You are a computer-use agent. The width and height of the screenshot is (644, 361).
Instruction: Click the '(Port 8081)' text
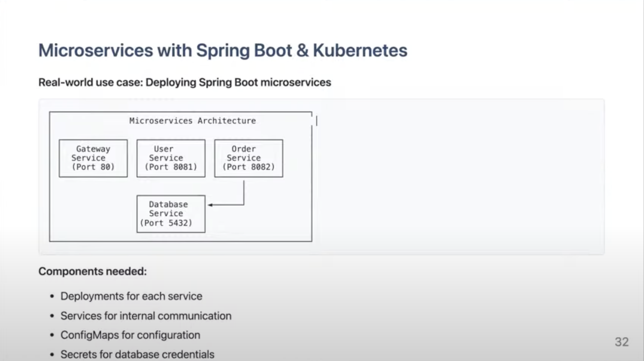(x=171, y=167)
